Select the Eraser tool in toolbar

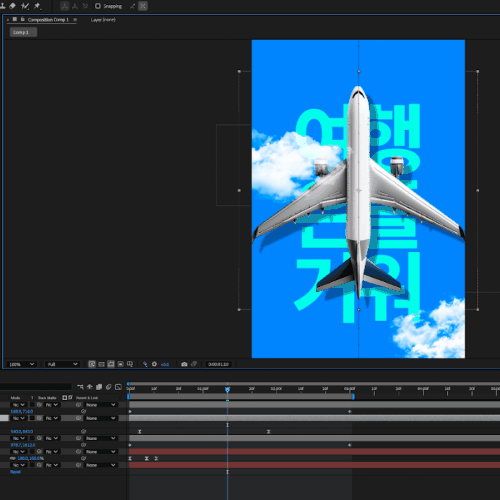pos(12,6)
